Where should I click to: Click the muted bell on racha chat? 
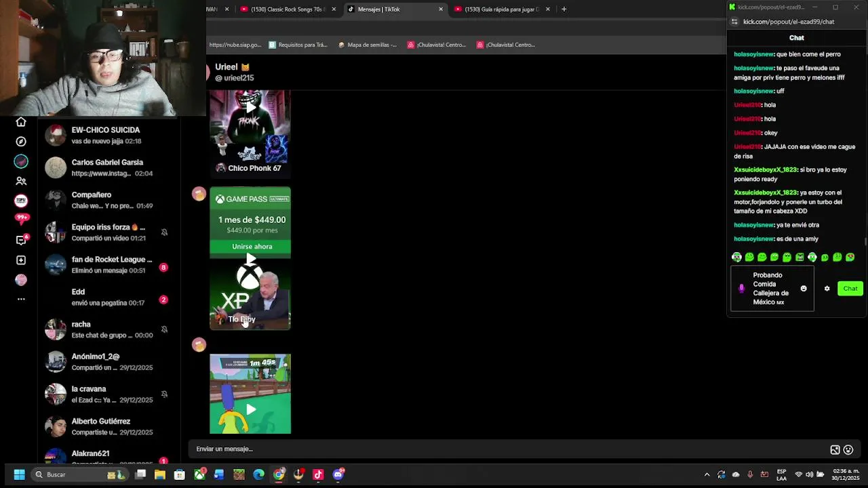(164, 329)
